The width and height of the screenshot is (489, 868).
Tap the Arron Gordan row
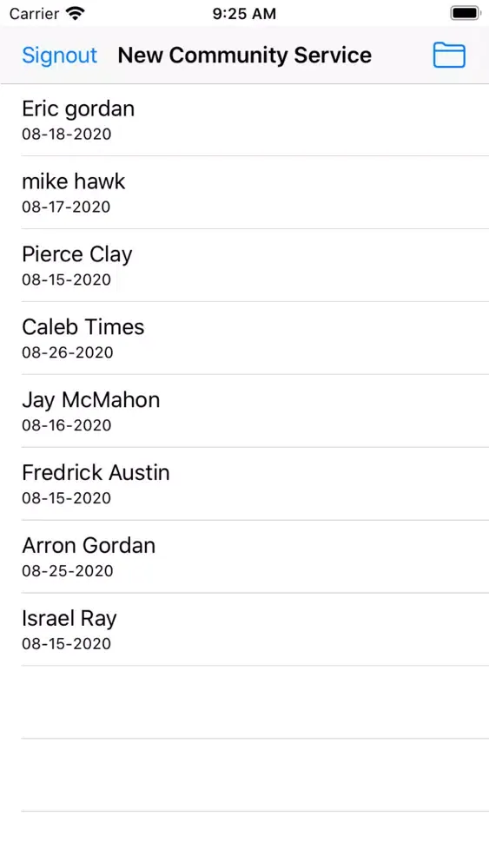pos(244,556)
